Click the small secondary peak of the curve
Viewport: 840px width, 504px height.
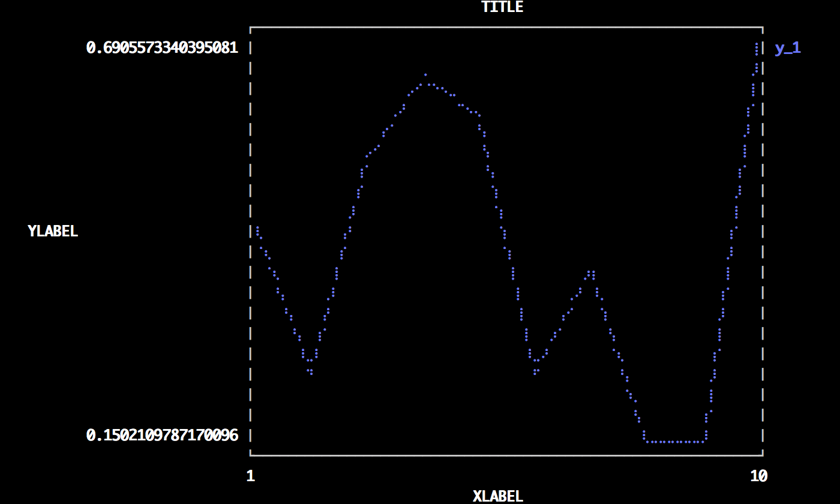tap(591, 272)
